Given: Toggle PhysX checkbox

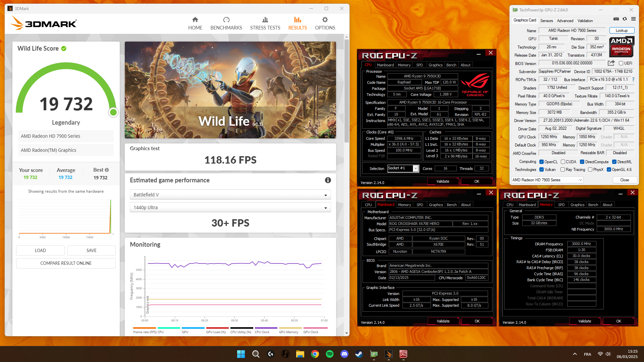Looking at the screenshot, I should pos(590,170).
